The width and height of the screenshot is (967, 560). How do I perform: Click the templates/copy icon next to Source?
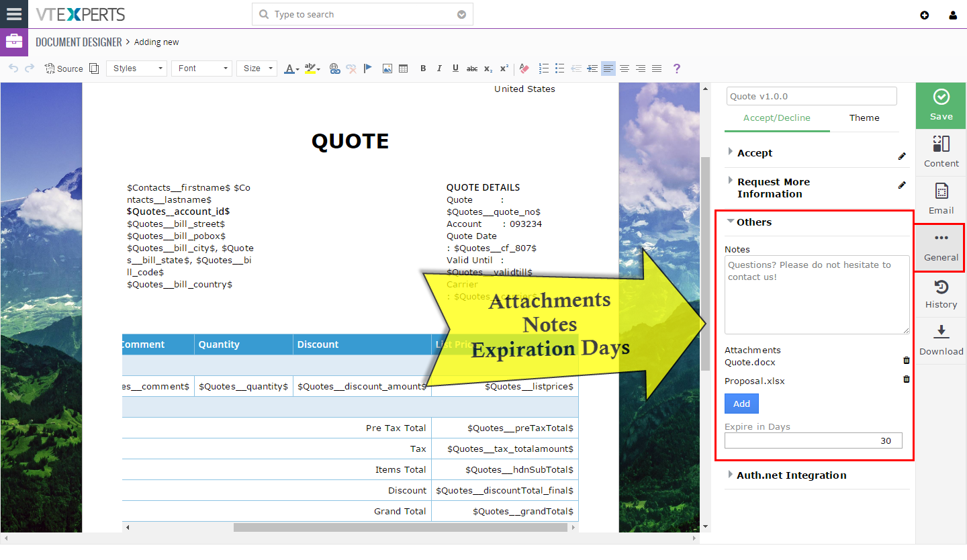[x=94, y=68]
